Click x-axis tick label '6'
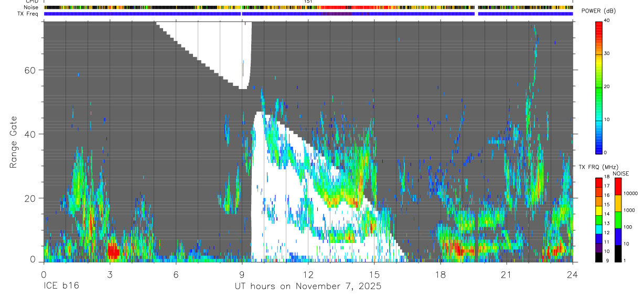644x297 pixels. click(x=176, y=275)
